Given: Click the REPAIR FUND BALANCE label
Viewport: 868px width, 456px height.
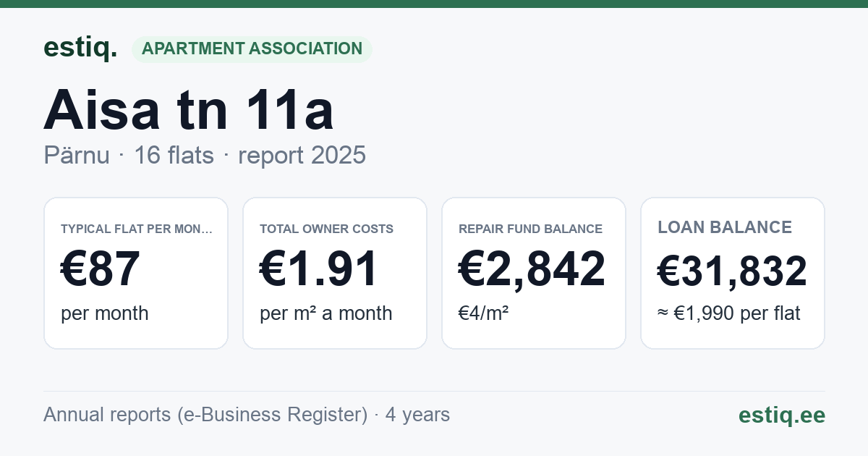Looking at the screenshot, I should (530, 229).
